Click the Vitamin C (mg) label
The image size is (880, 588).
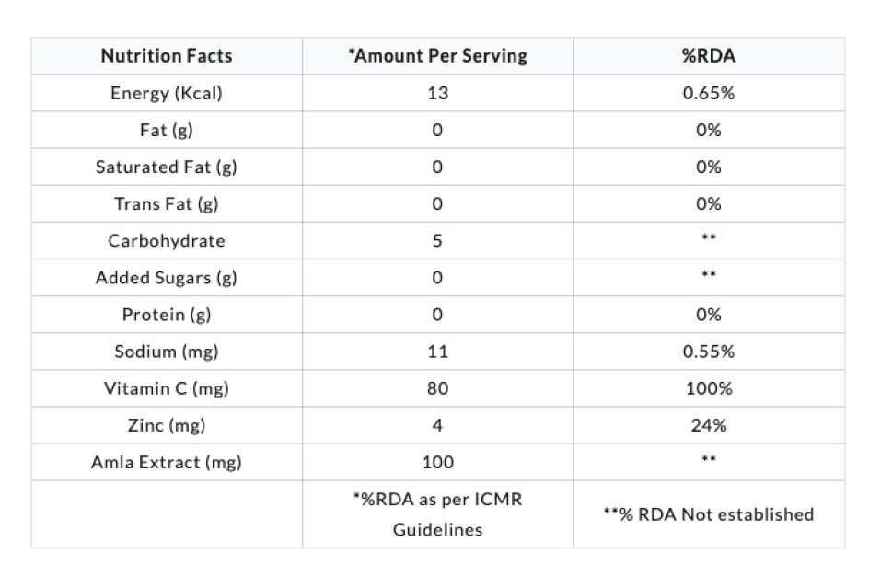[x=167, y=387]
